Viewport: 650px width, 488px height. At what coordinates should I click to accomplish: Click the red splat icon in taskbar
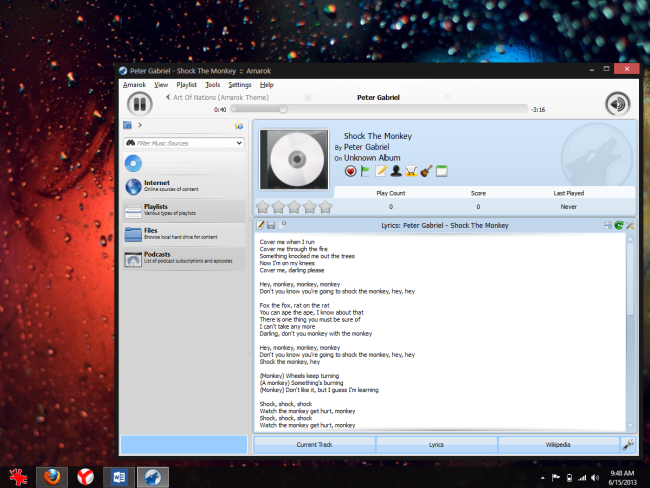point(18,477)
